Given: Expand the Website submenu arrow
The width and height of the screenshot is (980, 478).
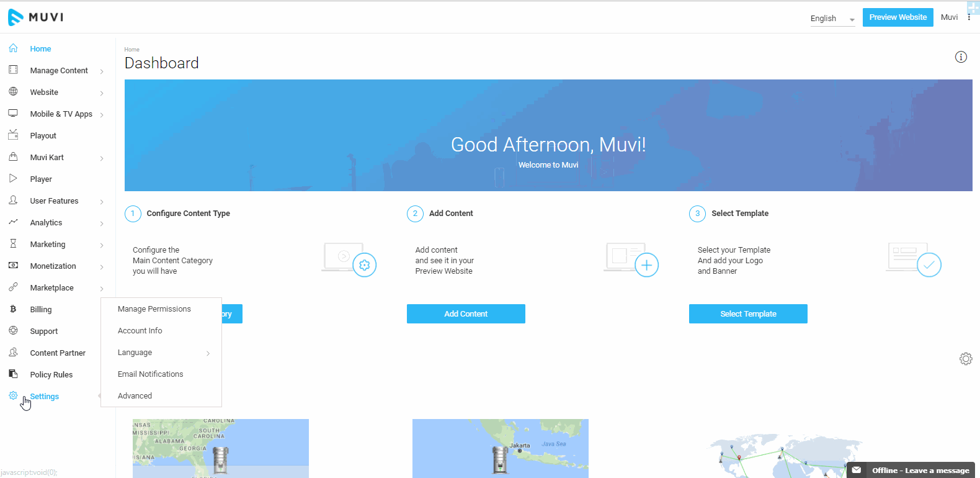Looking at the screenshot, I should [102, 93].
